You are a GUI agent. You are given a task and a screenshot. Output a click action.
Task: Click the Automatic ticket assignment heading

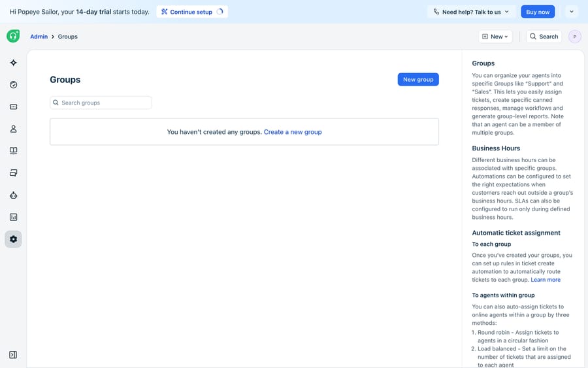click(516, 233)
